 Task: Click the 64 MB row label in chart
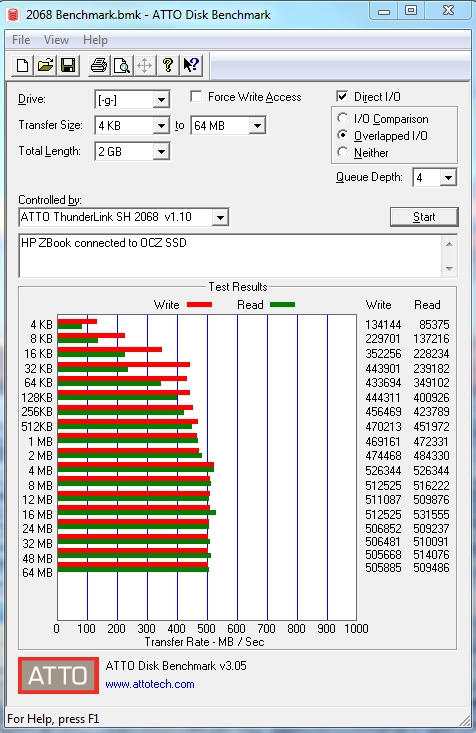pyautogui.click(x=37, y=573)
